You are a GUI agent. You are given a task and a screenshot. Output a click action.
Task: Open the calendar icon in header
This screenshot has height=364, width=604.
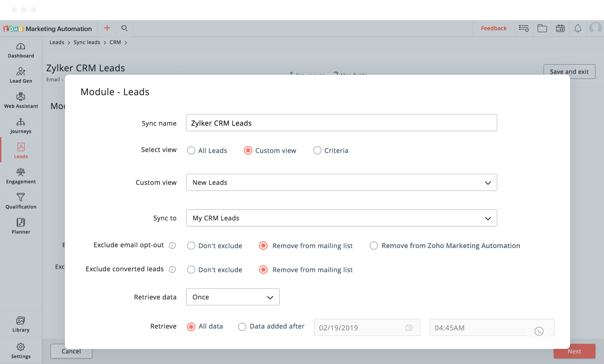pyautogui.click(x=560, y=28)
